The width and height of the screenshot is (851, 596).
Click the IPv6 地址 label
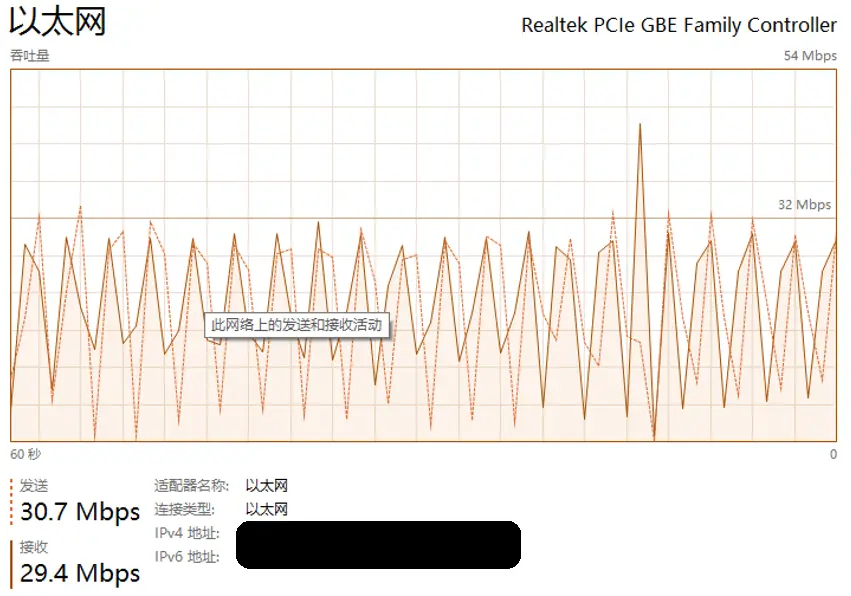187,557
